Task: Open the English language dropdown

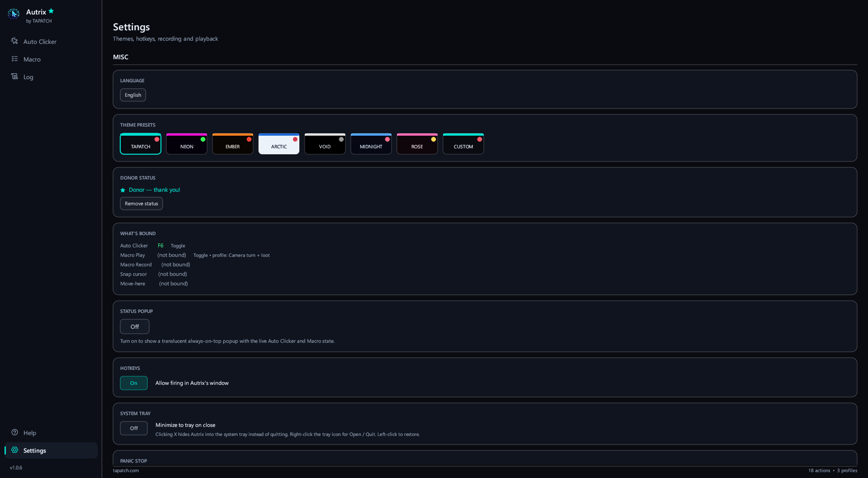Action: tap(133, 95)
